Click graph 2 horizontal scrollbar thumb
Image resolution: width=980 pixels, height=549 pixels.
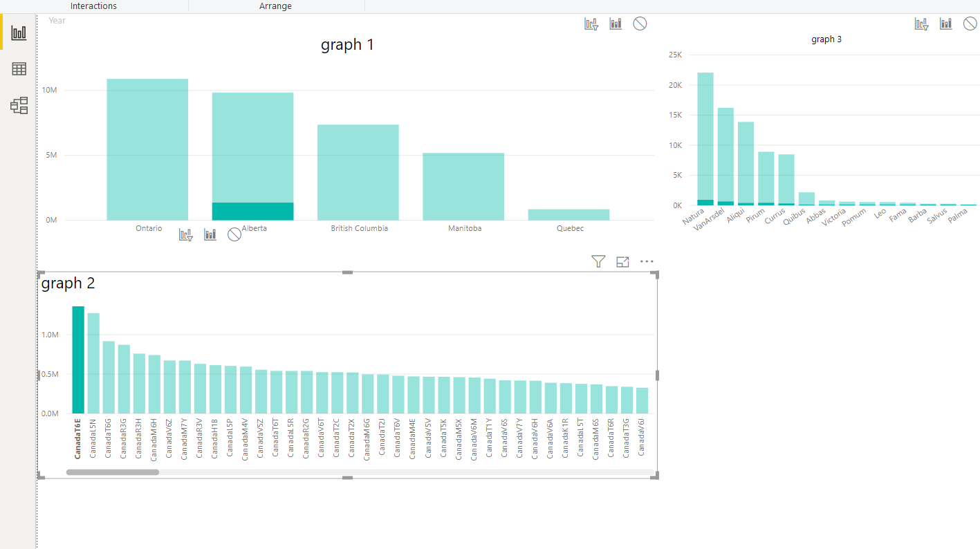(x=113, y=472)
